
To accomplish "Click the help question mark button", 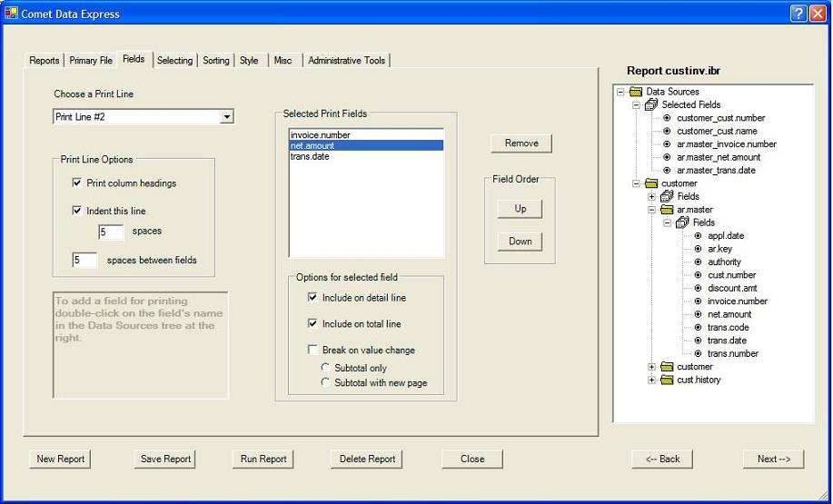I will point(798,14).
